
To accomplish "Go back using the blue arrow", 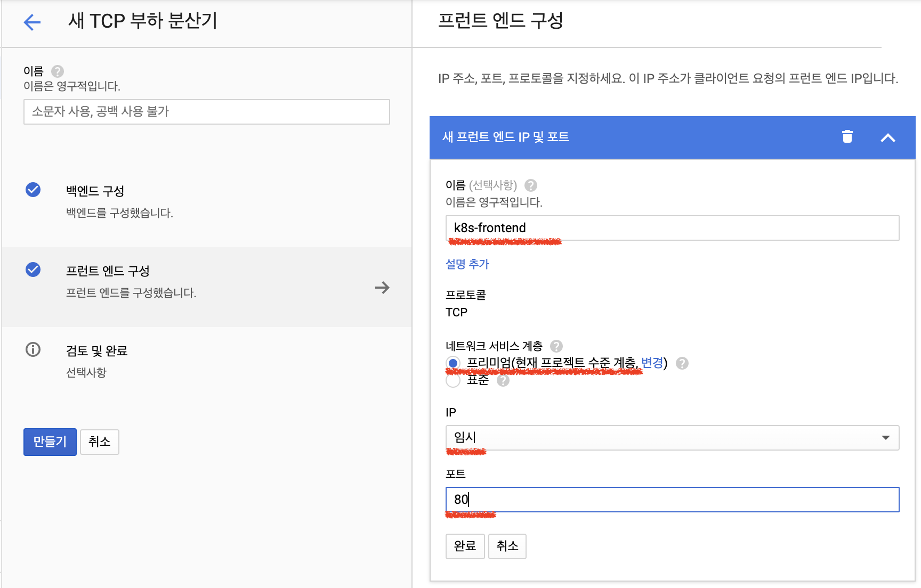I will coord(33,22).
